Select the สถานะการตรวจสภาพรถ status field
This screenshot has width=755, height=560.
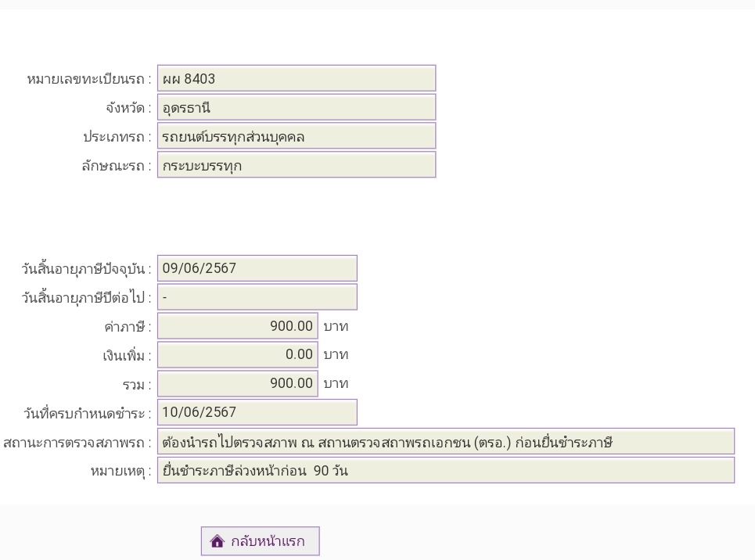click(446, 441)
